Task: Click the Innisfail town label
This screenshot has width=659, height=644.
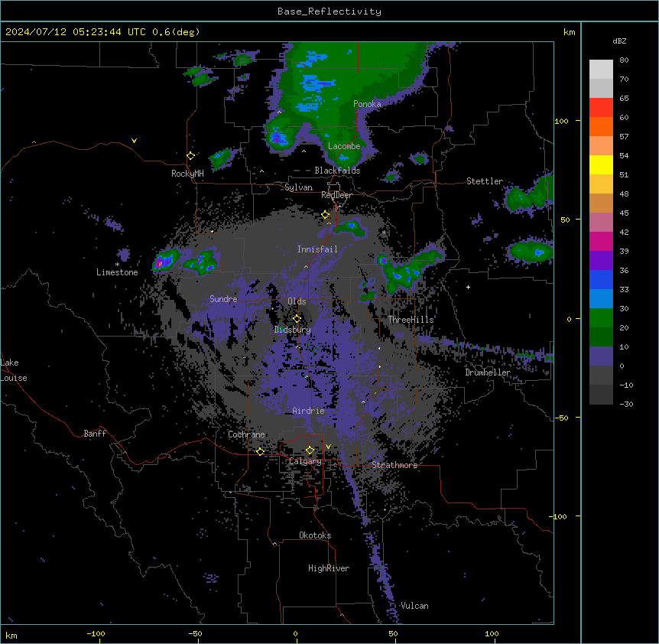Action: click(317, 249)
